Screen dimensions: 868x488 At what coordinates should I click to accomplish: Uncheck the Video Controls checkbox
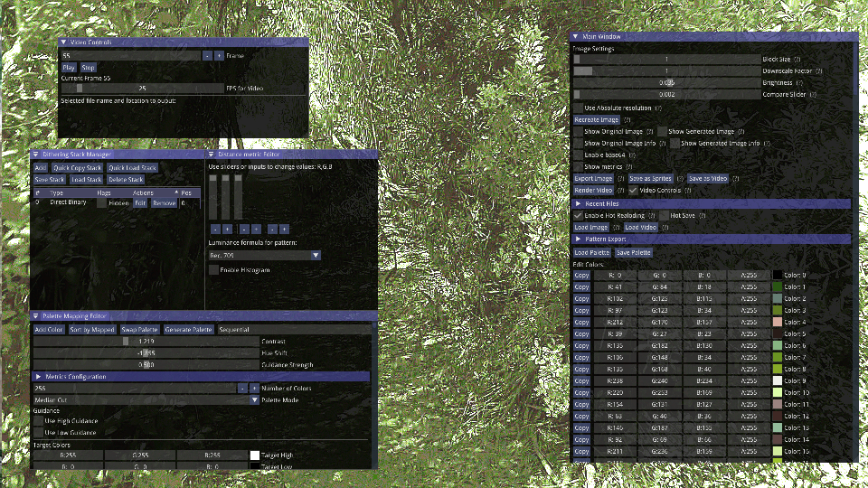pos(633,190)
